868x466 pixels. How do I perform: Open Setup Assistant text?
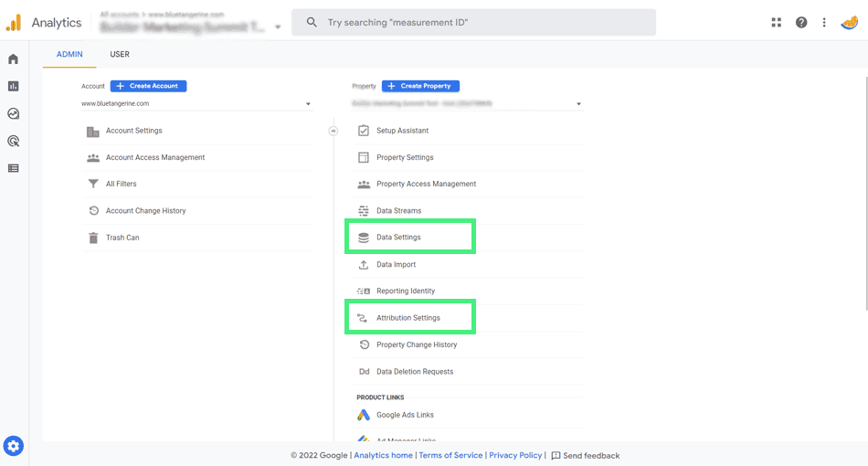point(402,131)
